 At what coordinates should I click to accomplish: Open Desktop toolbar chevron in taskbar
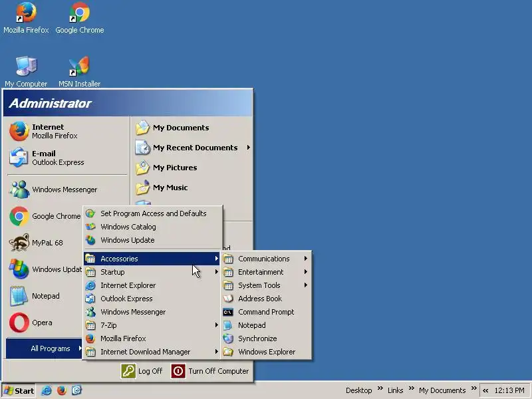click(380, 388)
